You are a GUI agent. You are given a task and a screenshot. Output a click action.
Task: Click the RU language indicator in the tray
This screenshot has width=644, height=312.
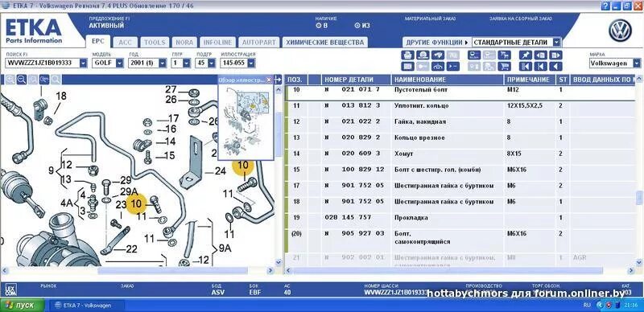(587, 306)
